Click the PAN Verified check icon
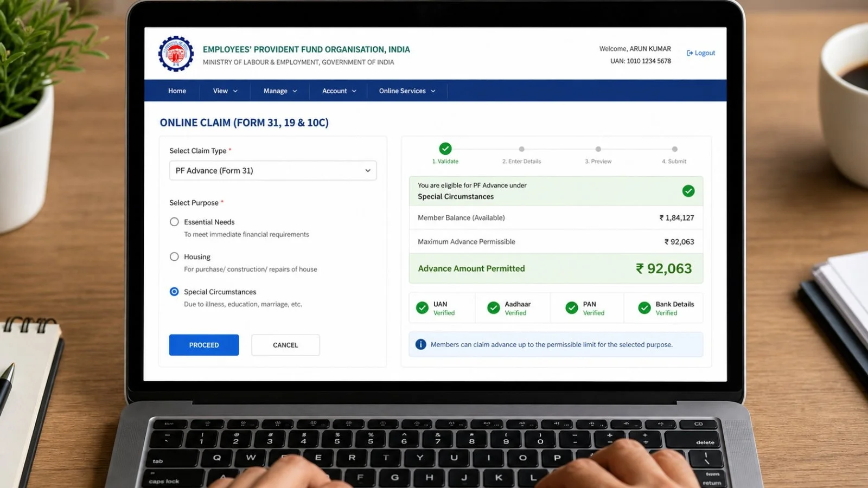Viewport: 868px width, 488px height. (572, 308)
